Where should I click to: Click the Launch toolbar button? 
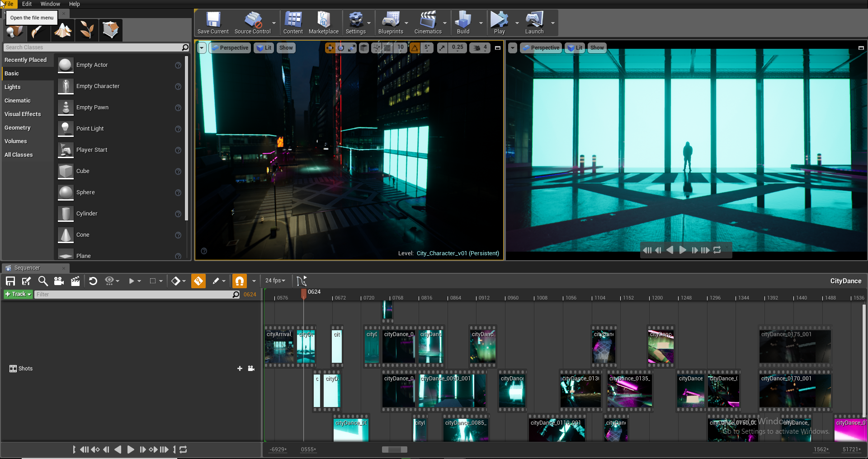[x=534, y=23]
